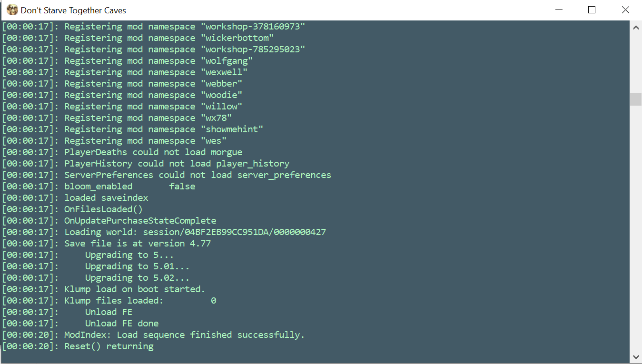Click the "Unload FE done" log line
Image resolution: width=642 pixels, height=364 pixels.
coord(122,324)
